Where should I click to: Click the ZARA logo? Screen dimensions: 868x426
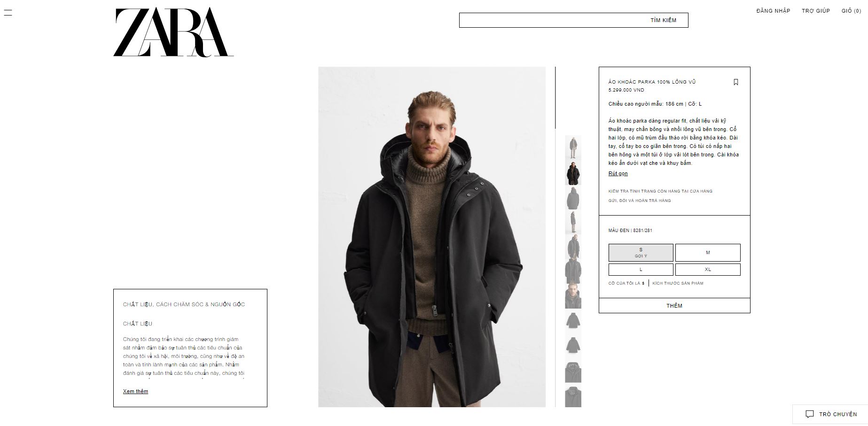pos(173,32)
